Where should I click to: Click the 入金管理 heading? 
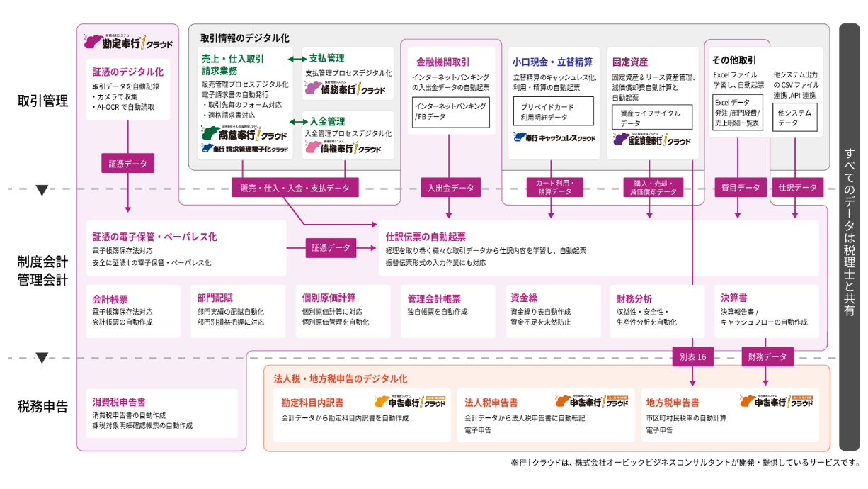[x=326, y=121]
